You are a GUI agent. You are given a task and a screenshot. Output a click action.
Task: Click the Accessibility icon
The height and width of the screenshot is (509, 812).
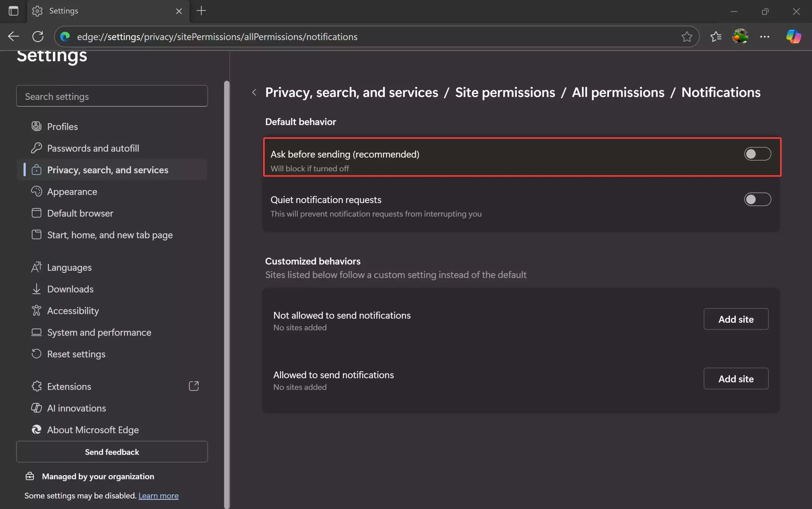(36, 310)
